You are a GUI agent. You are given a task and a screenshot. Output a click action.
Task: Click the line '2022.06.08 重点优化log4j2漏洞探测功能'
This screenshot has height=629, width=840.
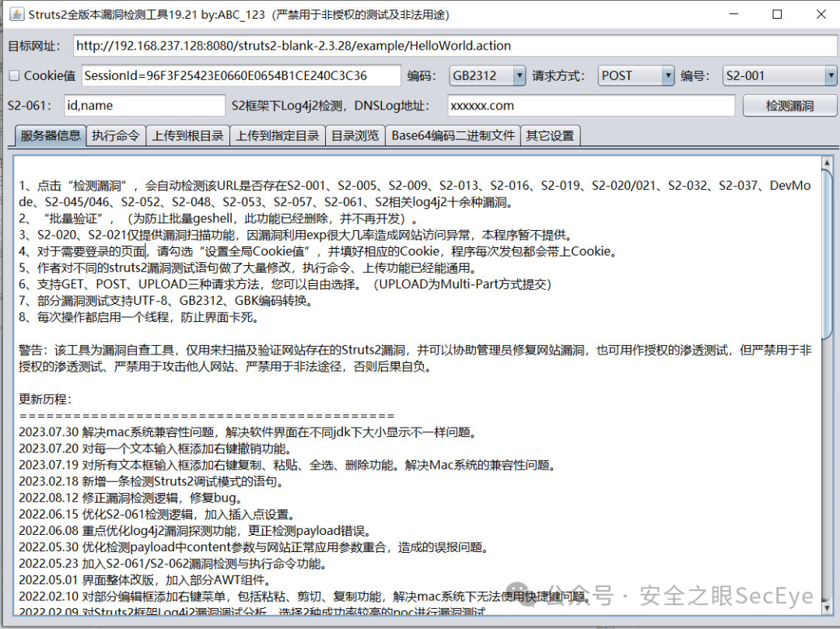(x=195, y=531)
